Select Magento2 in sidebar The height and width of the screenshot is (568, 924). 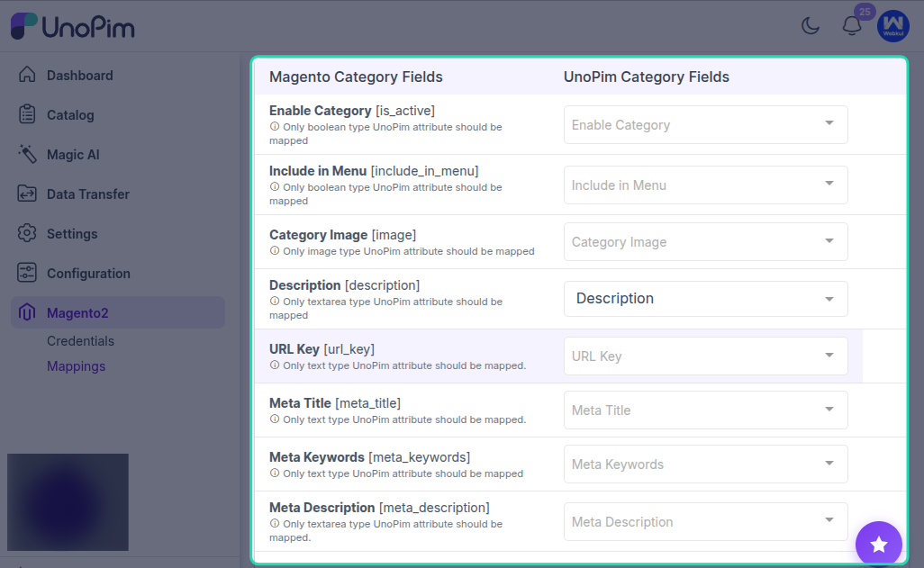coord(118,312)
